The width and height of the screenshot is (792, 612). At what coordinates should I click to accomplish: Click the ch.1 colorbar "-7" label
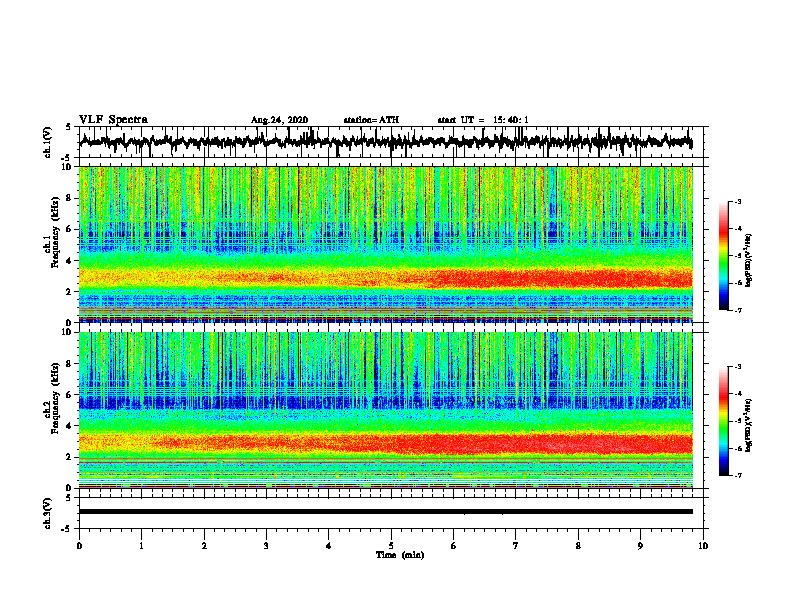tap(738, 310)
